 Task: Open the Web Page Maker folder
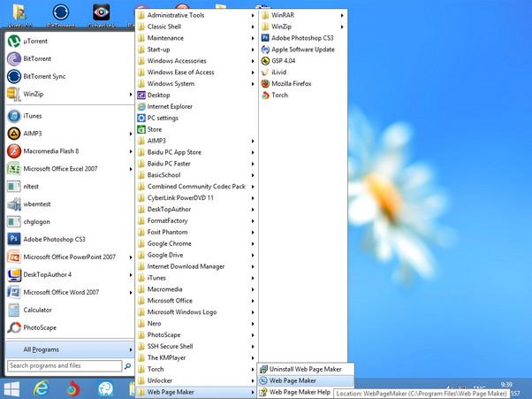196,392
